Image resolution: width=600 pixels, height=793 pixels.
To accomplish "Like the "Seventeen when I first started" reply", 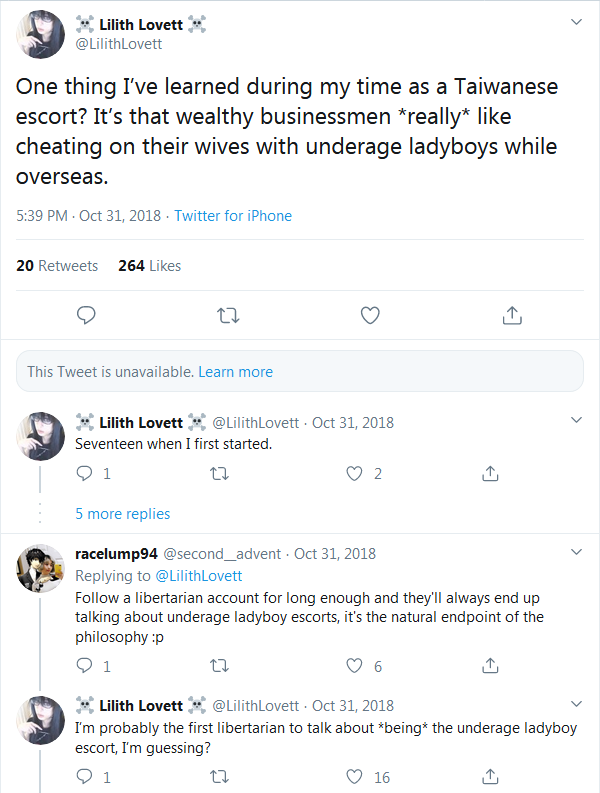I will (354, 473).
